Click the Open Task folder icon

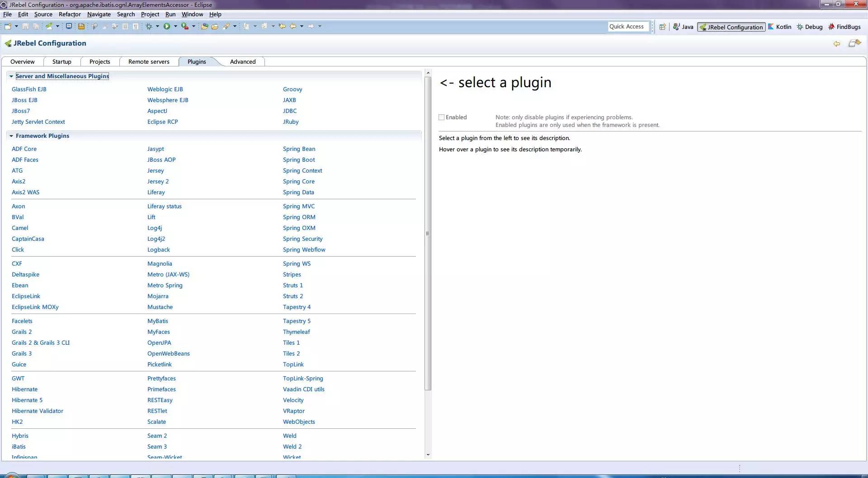pyautogui.click(x=215, y=26)
